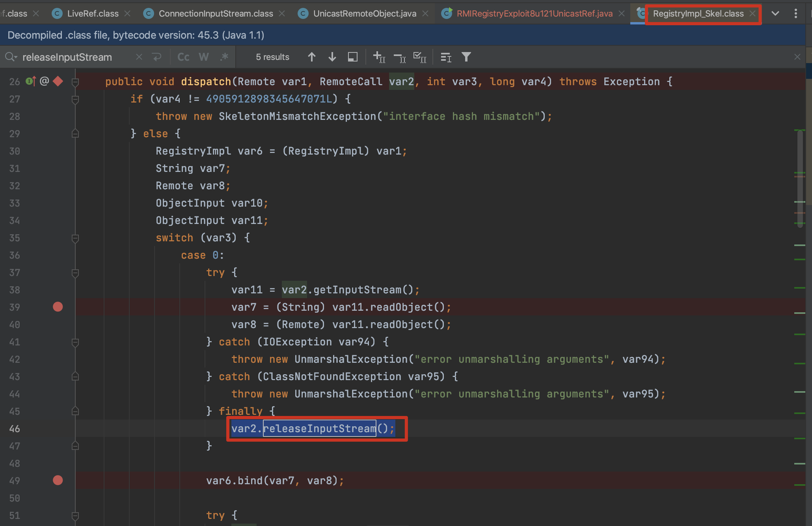The width and height of the screenshot is (812, 526).
Task: Close the RMIRegistryExploit8u121UnicastRef.java tab
Action: point(622,13)
